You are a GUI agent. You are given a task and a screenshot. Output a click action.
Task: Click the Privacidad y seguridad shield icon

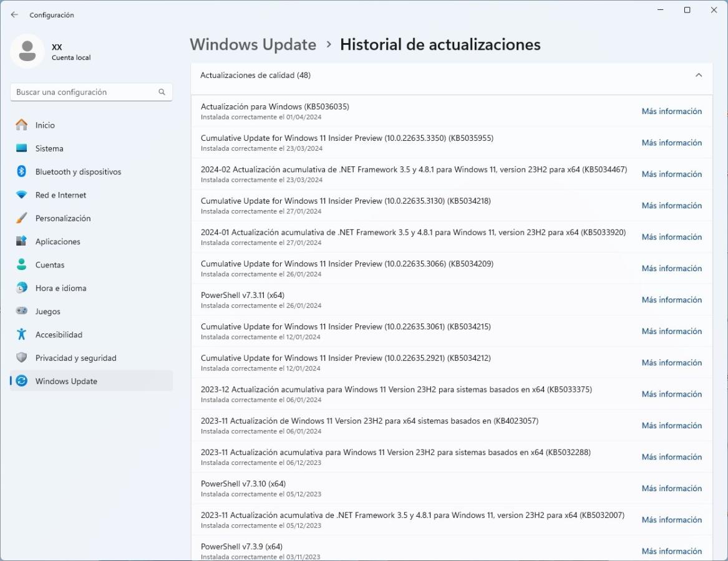pos(22,358)
